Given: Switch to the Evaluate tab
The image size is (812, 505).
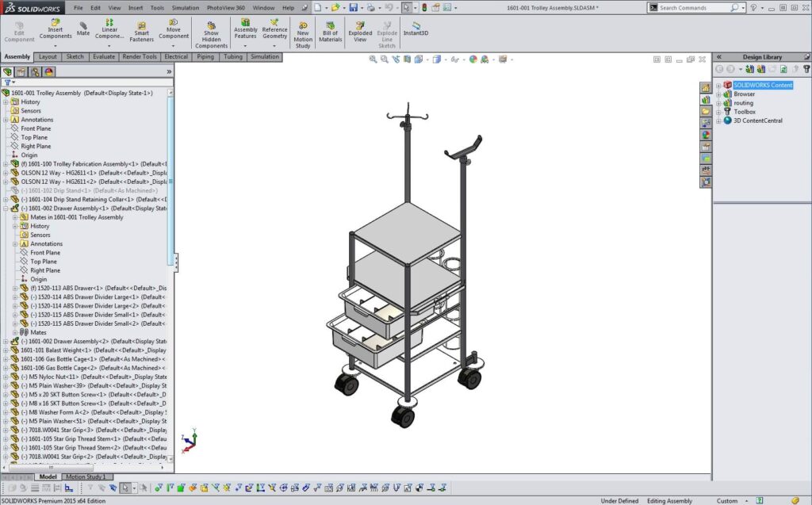Looking at the screenshot, I should (103, 57).
